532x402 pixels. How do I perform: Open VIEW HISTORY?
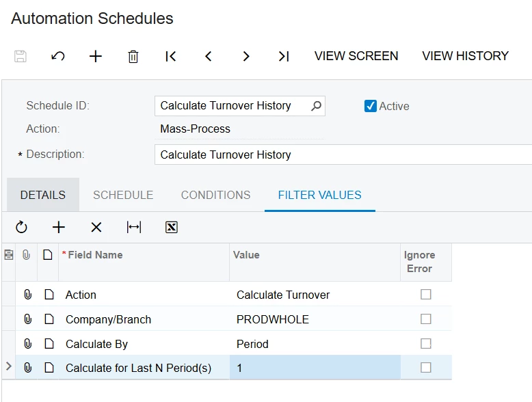coord(465,56)
